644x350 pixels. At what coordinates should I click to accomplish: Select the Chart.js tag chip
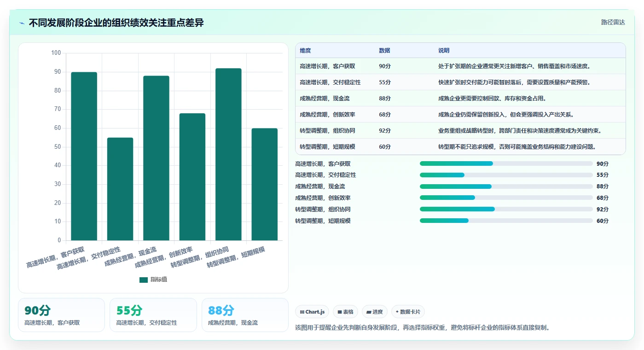(312, 312)
